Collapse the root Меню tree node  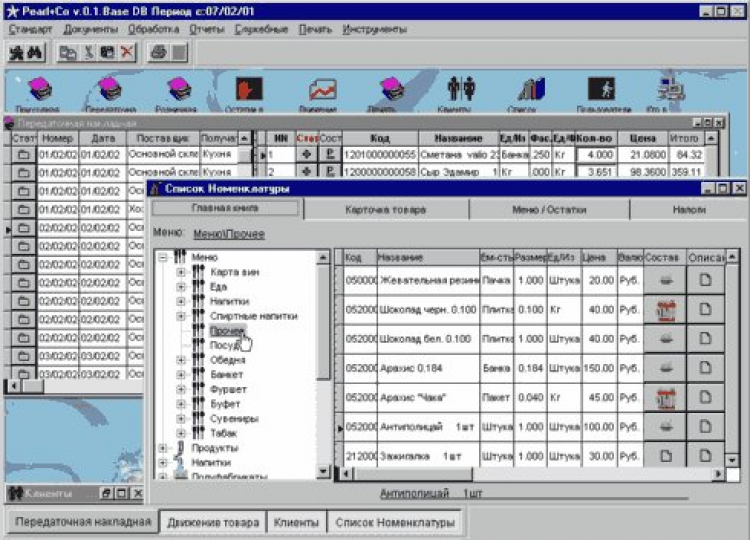pyautogui.click(x=163, y=258)
